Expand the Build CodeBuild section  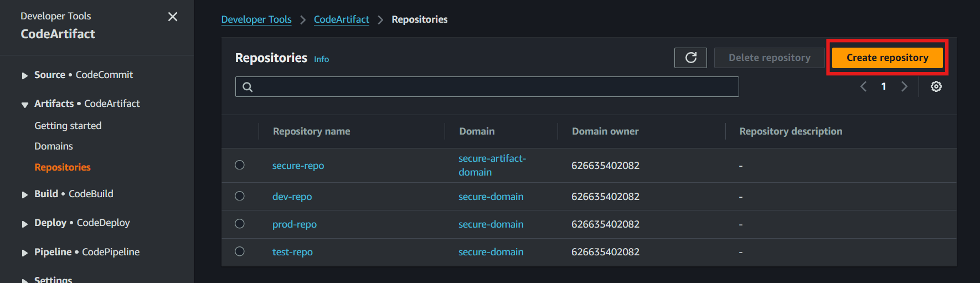point(24,194)
